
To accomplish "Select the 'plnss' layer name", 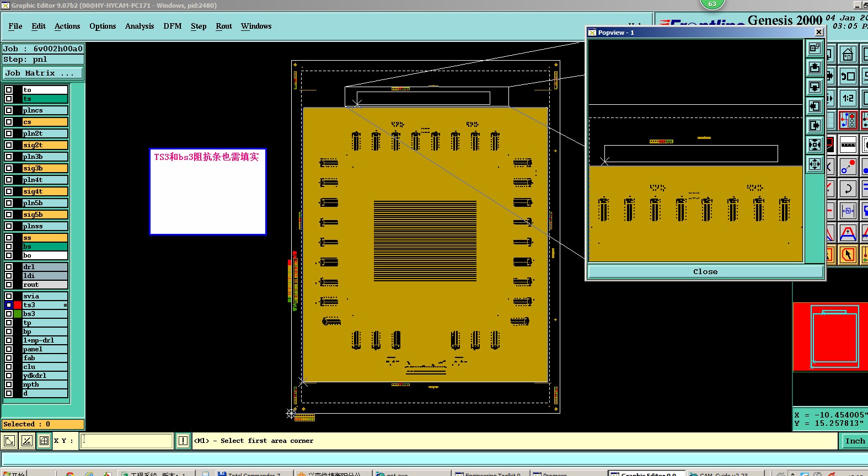I will (x=45, y=226).
